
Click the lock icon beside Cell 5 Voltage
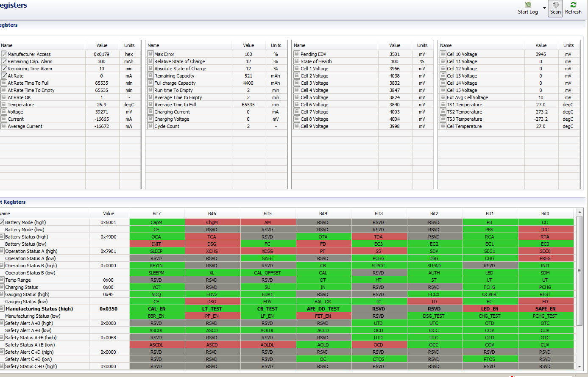pos(297,97)
